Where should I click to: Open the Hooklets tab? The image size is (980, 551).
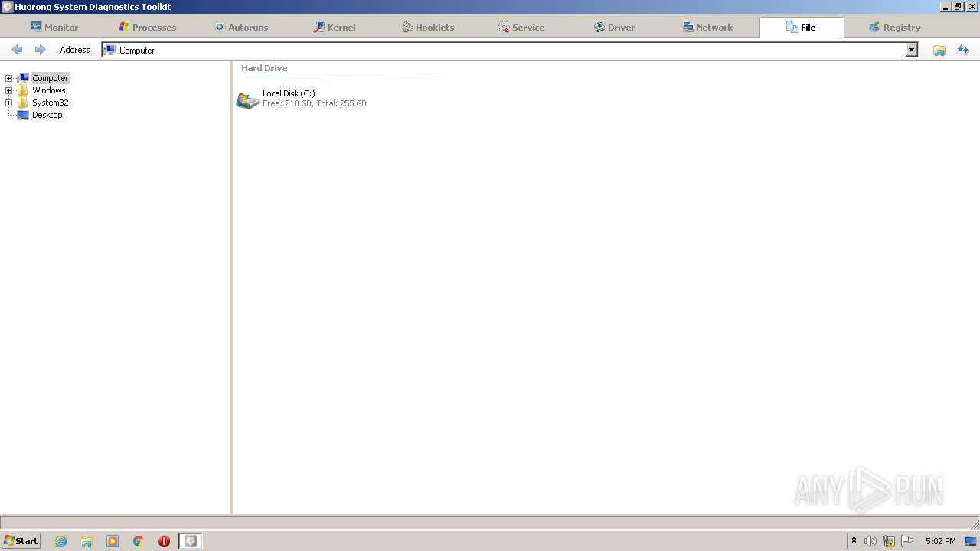[x=427, y=28]
